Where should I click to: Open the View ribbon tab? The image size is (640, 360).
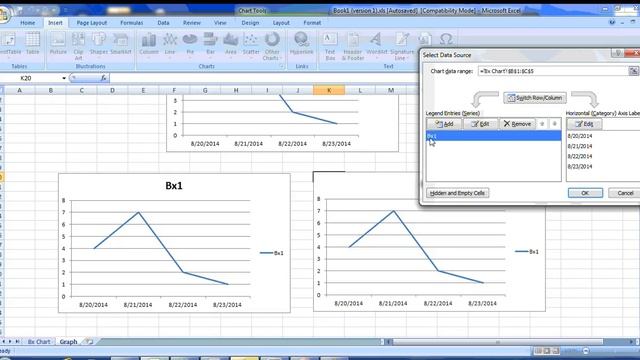click(x=220, y=23)
